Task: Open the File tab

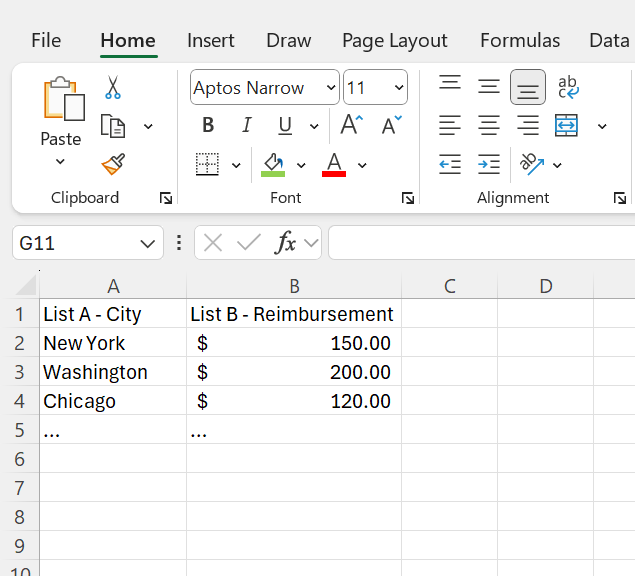Action: (x=46, y=41)
